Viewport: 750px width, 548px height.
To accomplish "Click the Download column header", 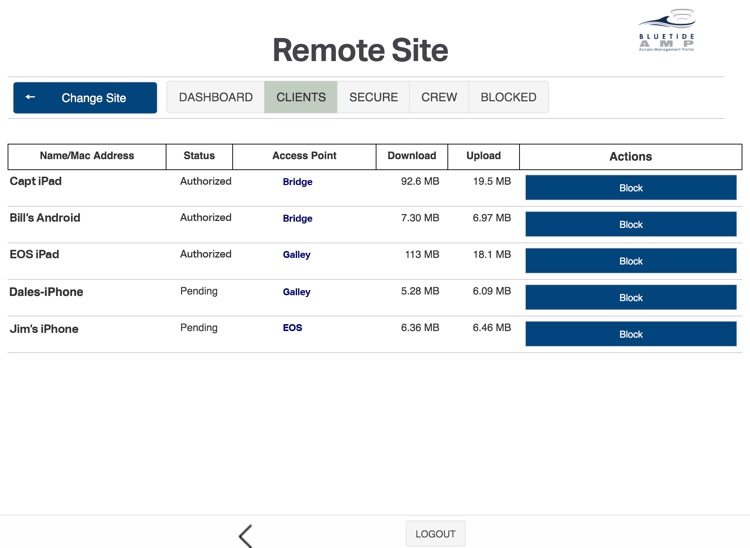I will pyautogui.click(x=411, y=156).
